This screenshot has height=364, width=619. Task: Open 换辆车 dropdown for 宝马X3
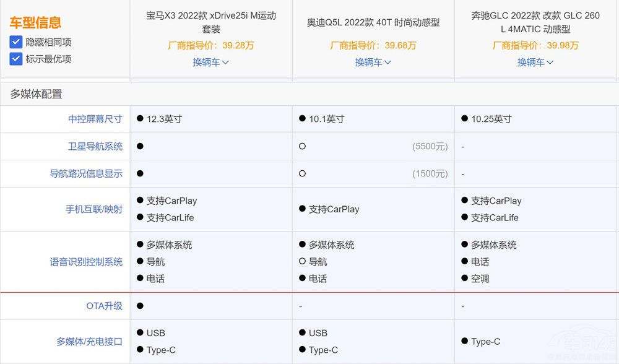point(210,62)
